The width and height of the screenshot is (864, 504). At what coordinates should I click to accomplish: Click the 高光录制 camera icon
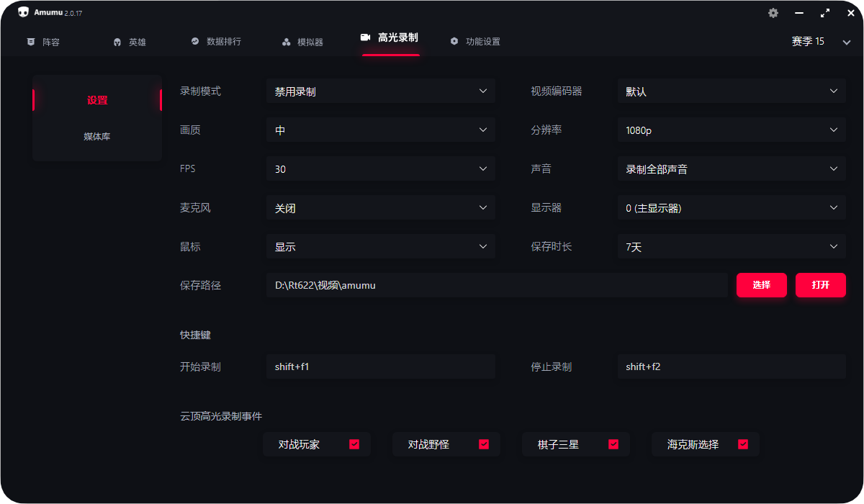365,37
